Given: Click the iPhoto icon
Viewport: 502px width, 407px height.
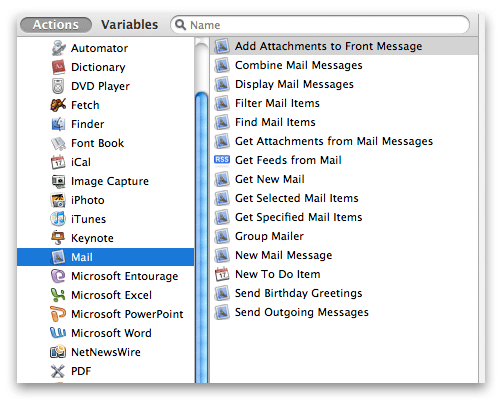Looking at the screenshot, I should pyautogui.click(x=58, y=200).
